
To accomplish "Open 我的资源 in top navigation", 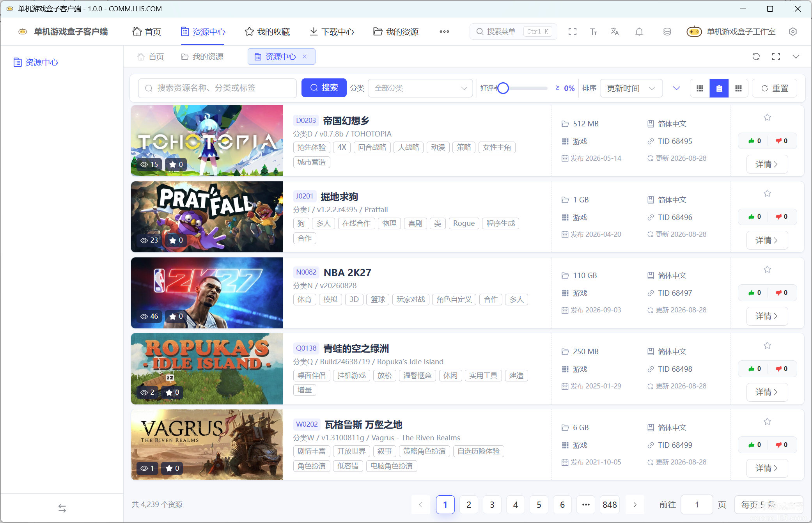I will point(396,32).
